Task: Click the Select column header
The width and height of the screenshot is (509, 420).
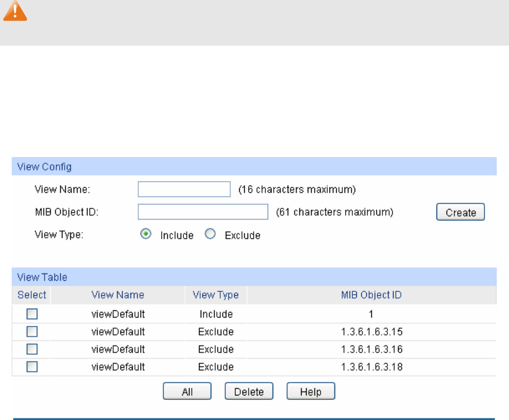Action: pos(32,295)
